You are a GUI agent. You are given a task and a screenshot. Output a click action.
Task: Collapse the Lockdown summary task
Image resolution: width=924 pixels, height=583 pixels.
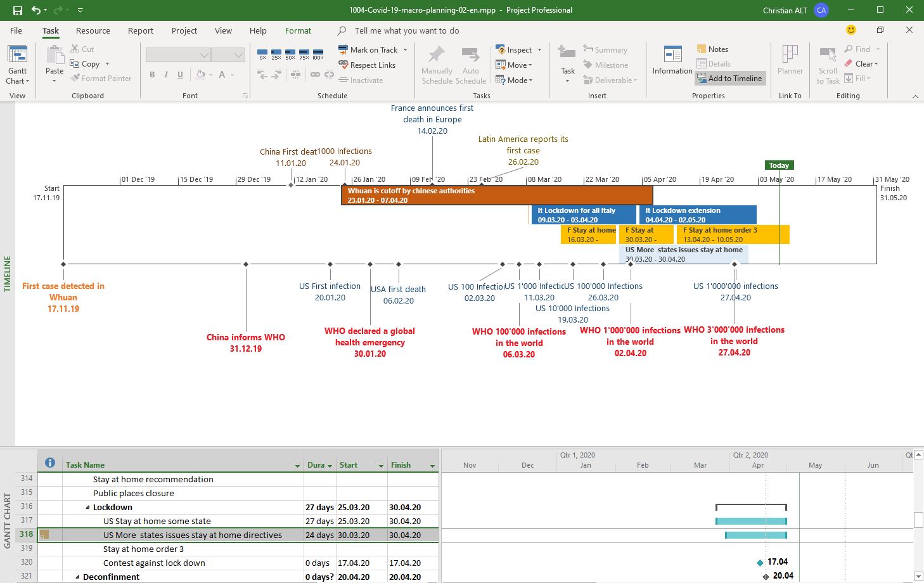88,507
